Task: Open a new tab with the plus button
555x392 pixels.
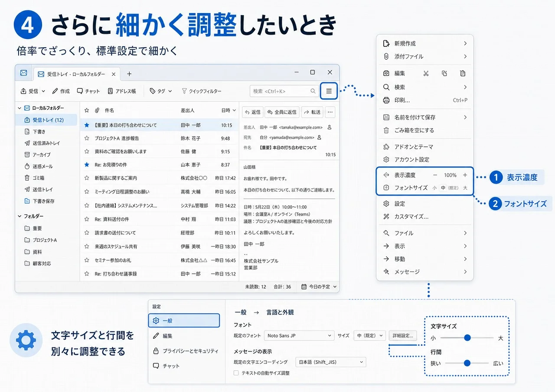Action: click(x=129, y=74)
